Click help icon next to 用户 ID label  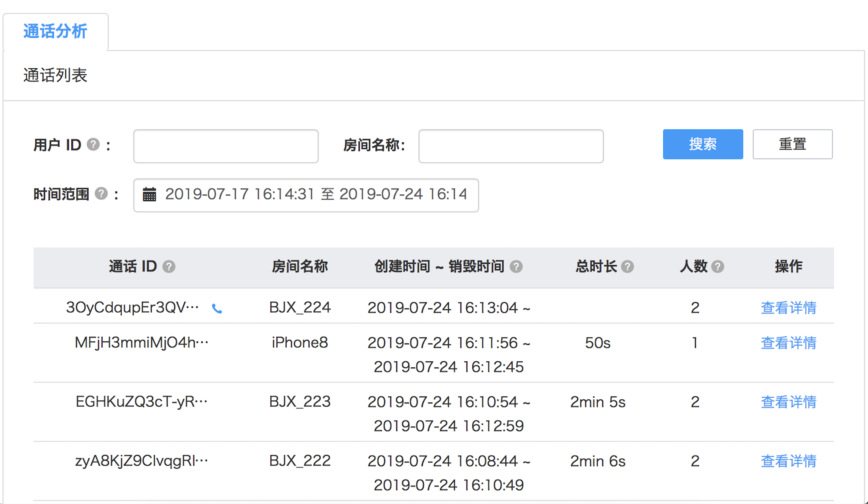pos(93,145)
